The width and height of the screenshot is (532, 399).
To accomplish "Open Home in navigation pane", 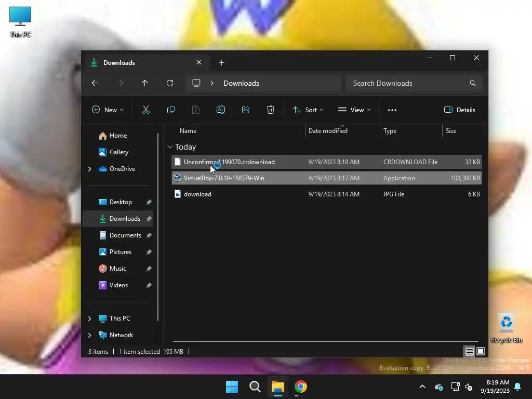I will coord(118,136).
